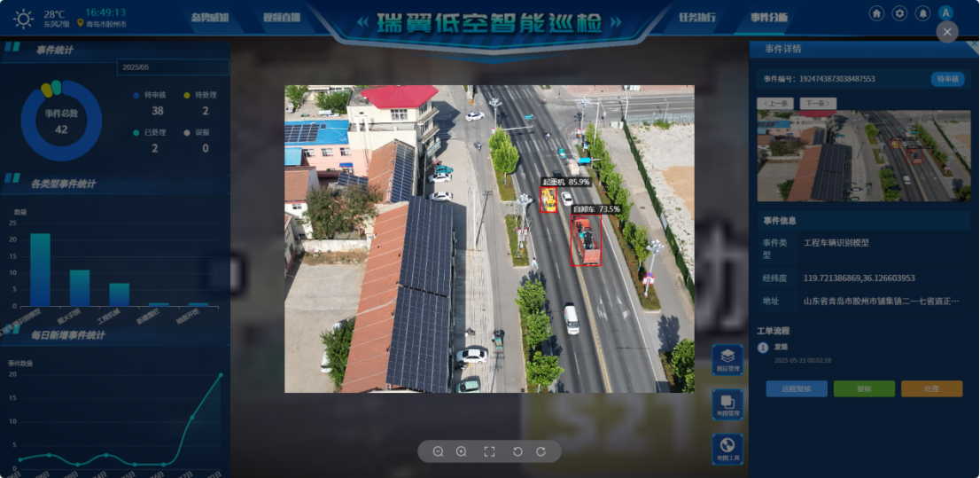
Task: Click the event thumbnail in 事件详情
Action: [x=864, y=156]
